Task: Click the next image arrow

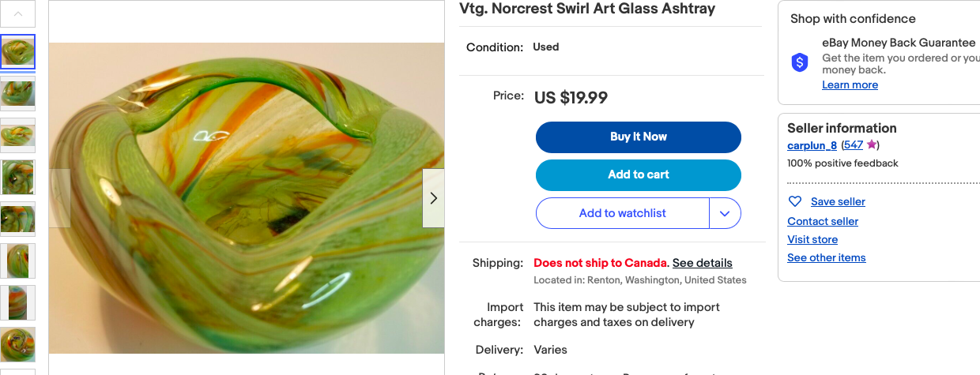Action: 433,198
